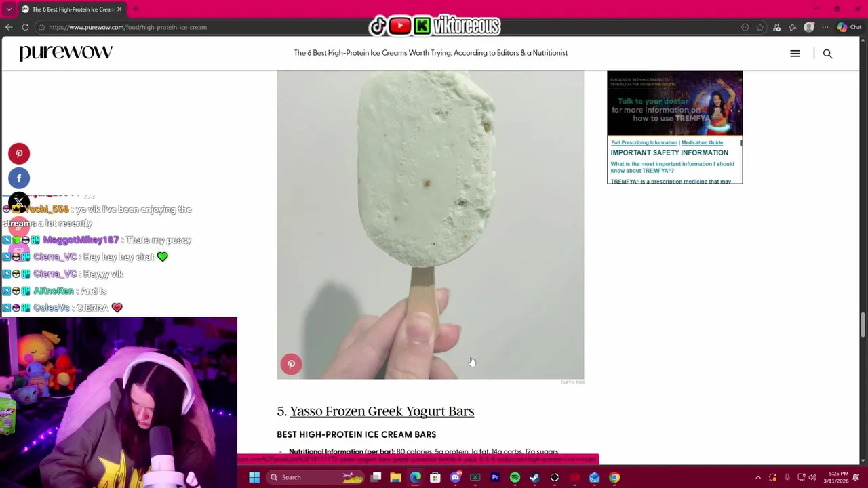Image resolution: width=868 pixels, height=488 pixels.
Task: Open Adobe Premiere Pro from taskbar
Action: pos(495,478)
